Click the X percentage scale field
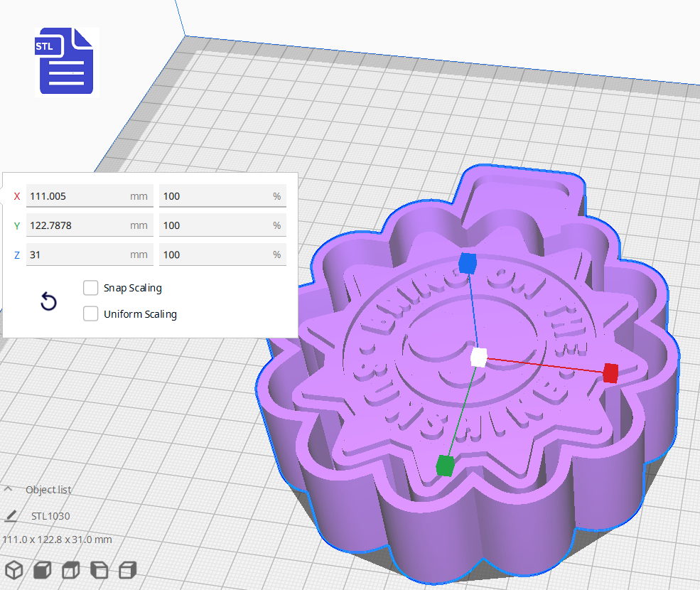 click(222, 195)
